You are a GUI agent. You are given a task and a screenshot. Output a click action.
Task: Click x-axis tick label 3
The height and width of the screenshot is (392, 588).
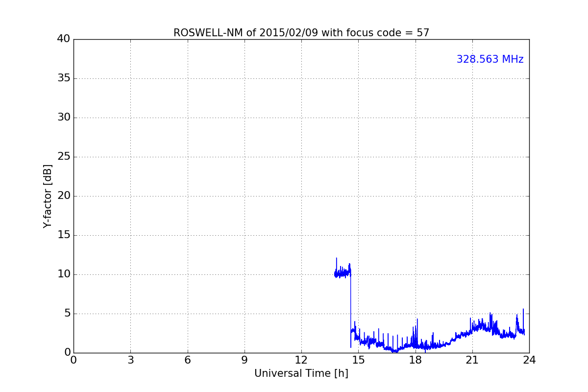click(130, 360)
